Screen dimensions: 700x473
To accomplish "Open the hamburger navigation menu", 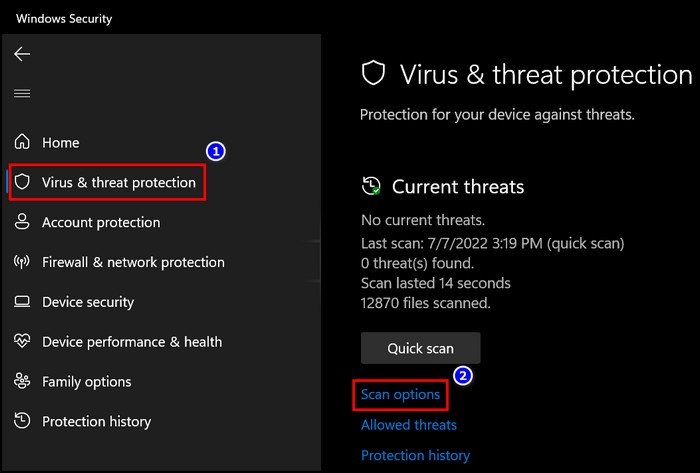I will (22, 94).
